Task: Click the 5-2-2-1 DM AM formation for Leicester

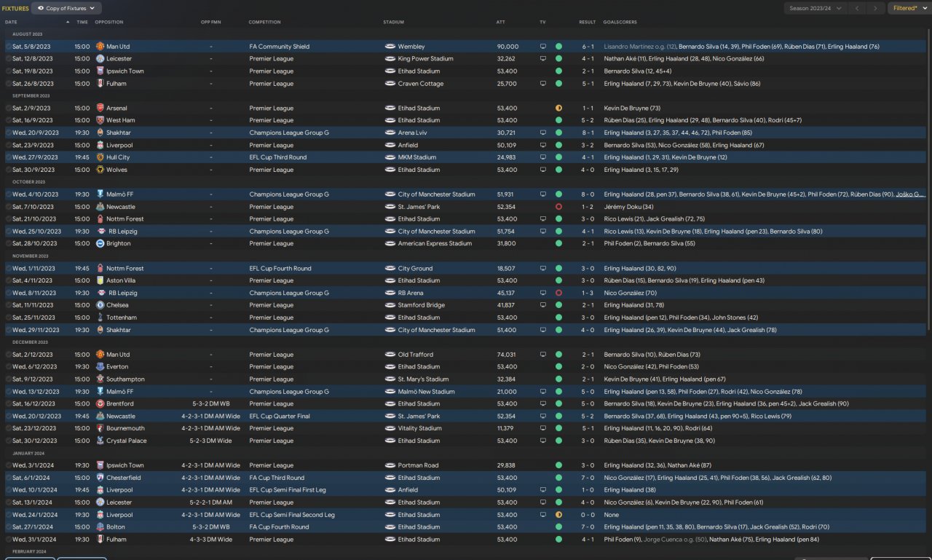Action: point(211,502)
